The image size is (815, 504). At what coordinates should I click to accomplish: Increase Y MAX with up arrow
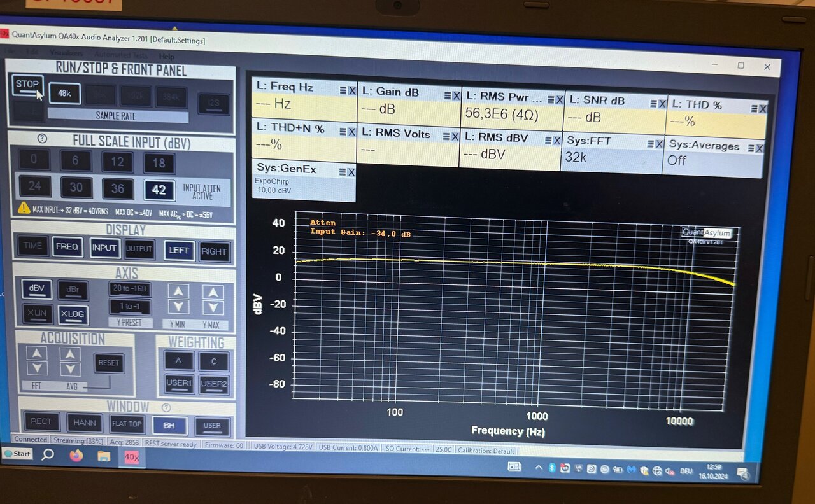click(x=213, y=293)
